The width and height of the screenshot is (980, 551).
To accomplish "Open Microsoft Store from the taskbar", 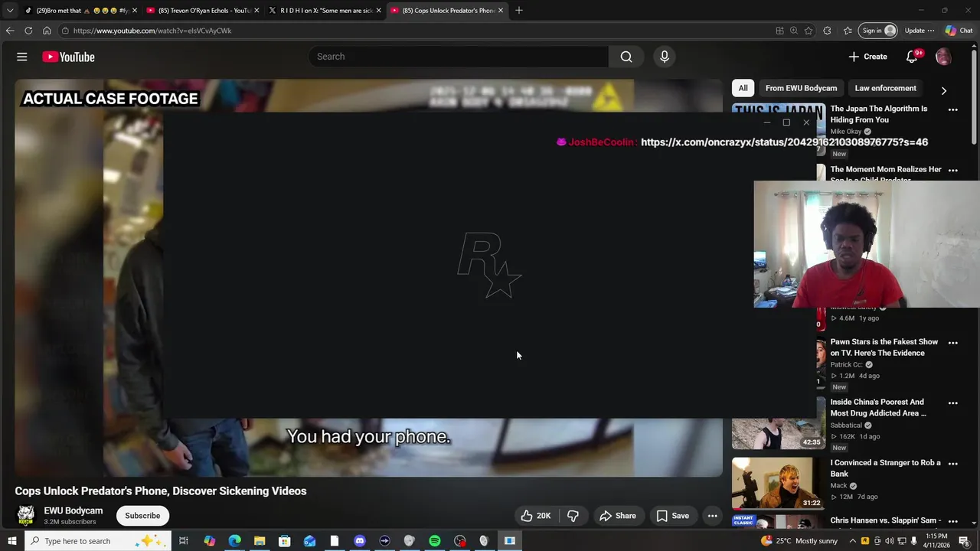I will click(x=284, y=541).
